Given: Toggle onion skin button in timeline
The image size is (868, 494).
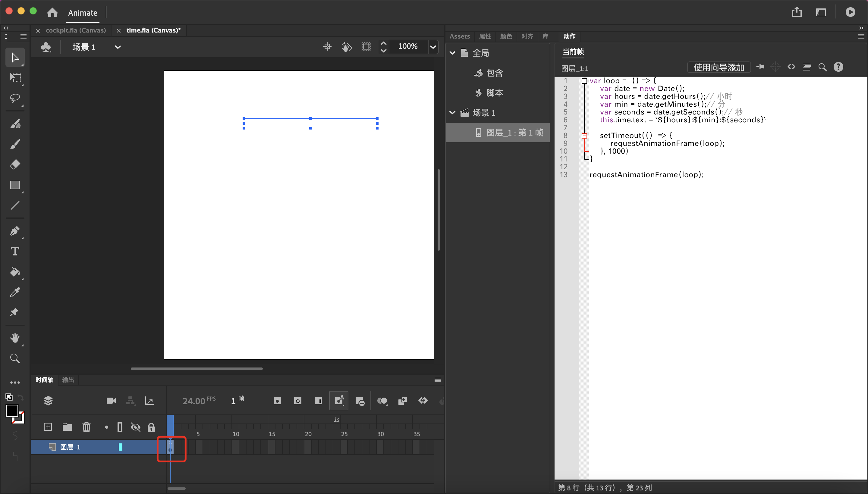Looking at the screenshot, I should [382, 401].
